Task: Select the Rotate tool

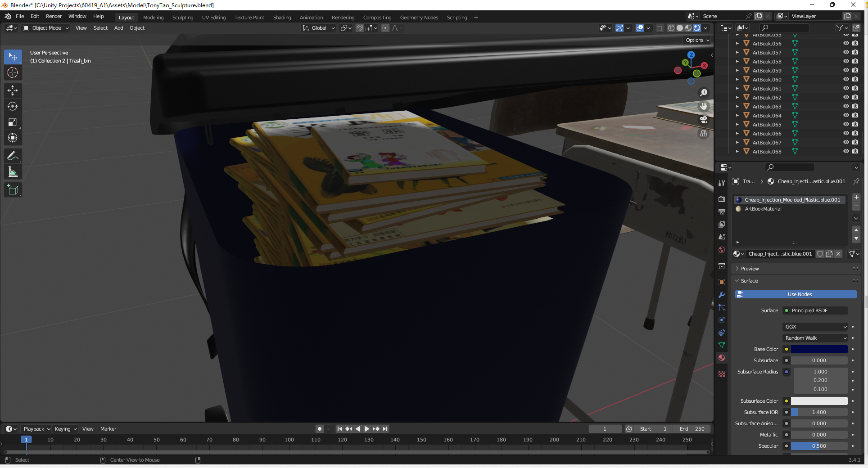Action: pos(13,107)
